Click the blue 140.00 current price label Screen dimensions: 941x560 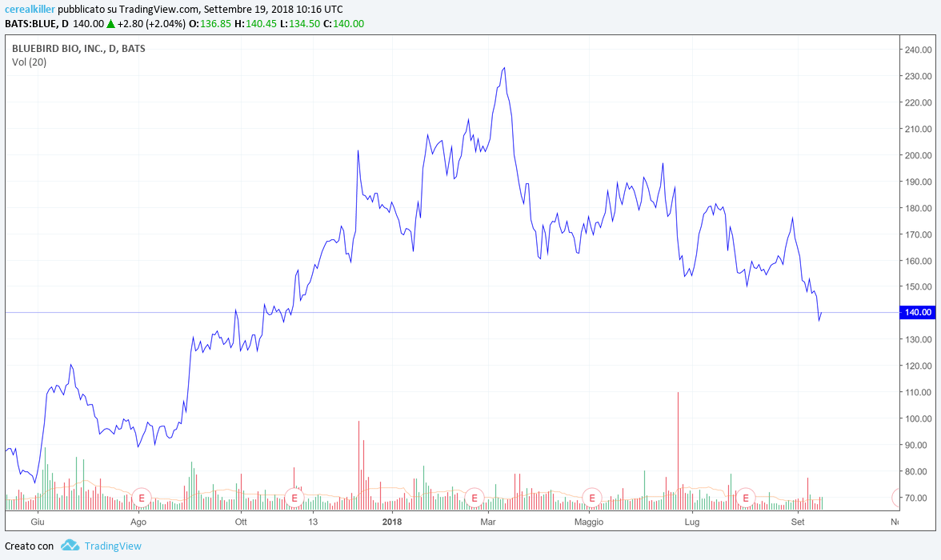point(918,312)
